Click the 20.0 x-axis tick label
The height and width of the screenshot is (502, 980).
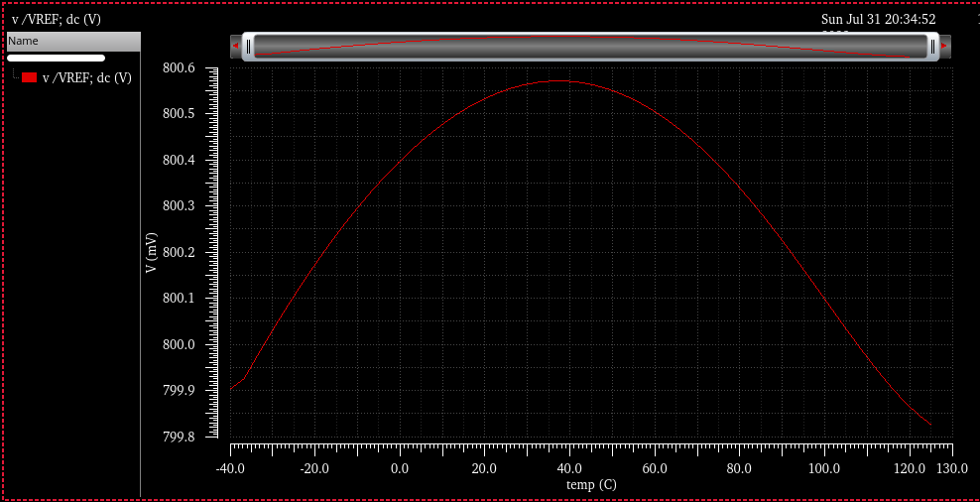485,469
